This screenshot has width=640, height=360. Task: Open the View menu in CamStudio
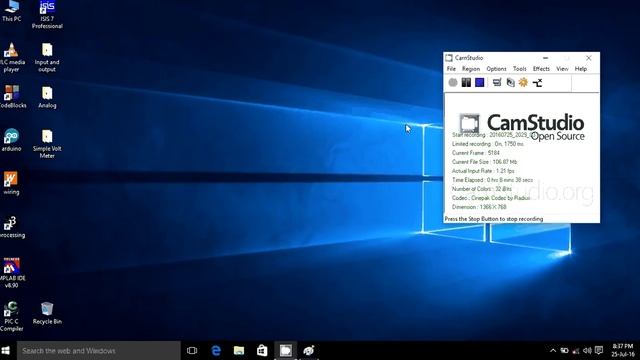pyautogui.click(x=562, y=69)
